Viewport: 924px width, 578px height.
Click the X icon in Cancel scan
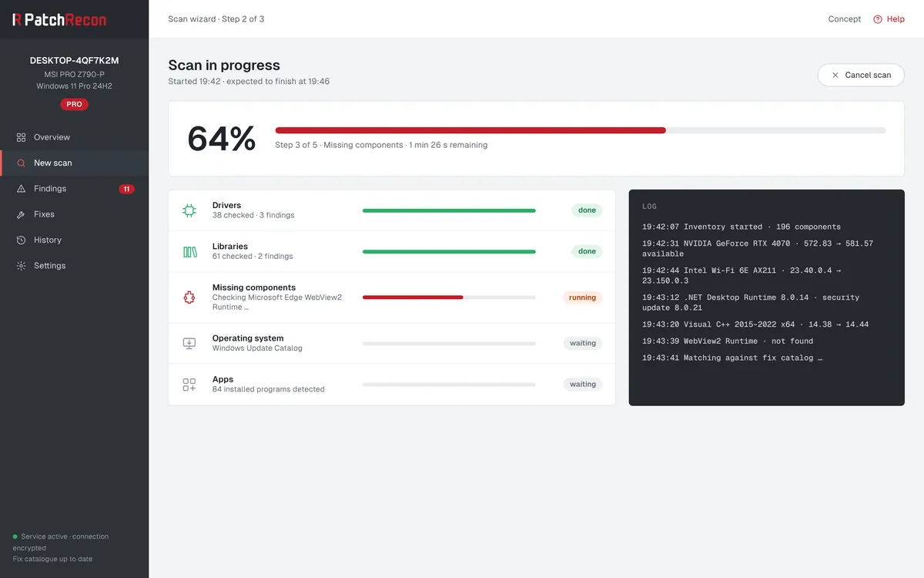click(x=835, y=75)
